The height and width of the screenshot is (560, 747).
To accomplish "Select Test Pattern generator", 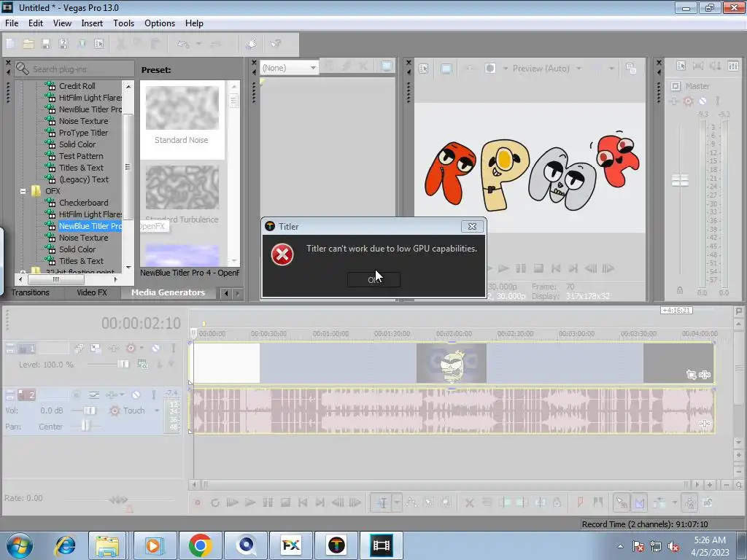I will click(x=81, y=156).
